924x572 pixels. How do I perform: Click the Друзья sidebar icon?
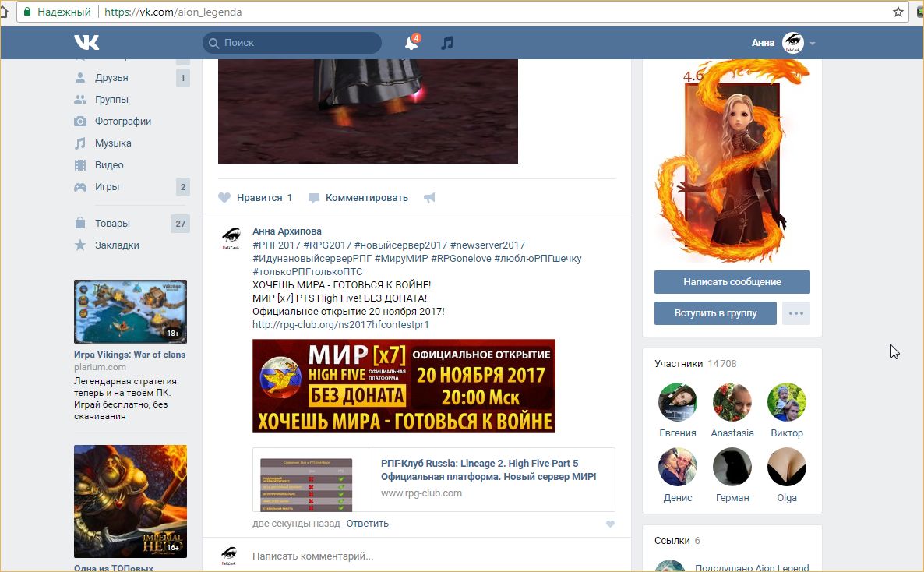coord(80,78)
